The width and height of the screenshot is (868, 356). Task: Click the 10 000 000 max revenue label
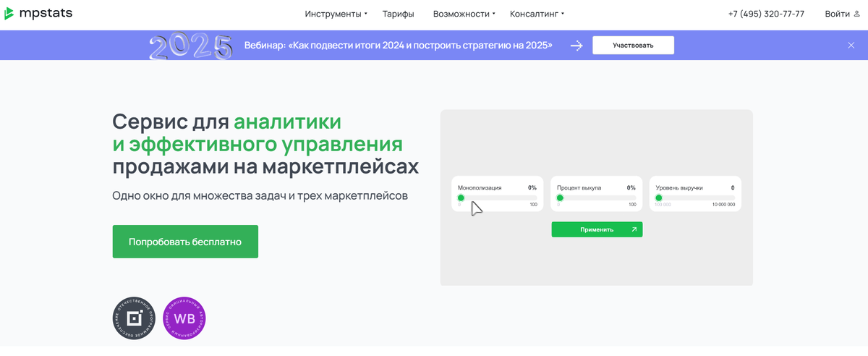point(723,205)
